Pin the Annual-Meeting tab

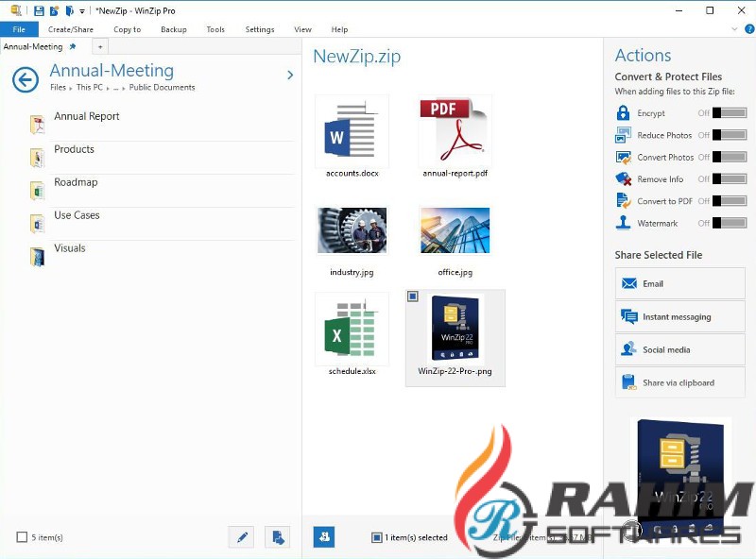point(73,47)
